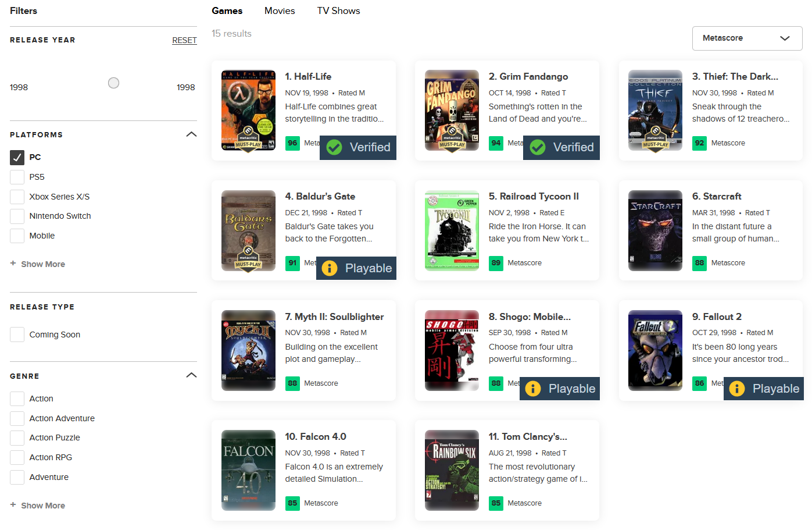Viewport: 812px width, 530px height.
Task: Expand more platforms with Show More
Action: coord(43,264)
